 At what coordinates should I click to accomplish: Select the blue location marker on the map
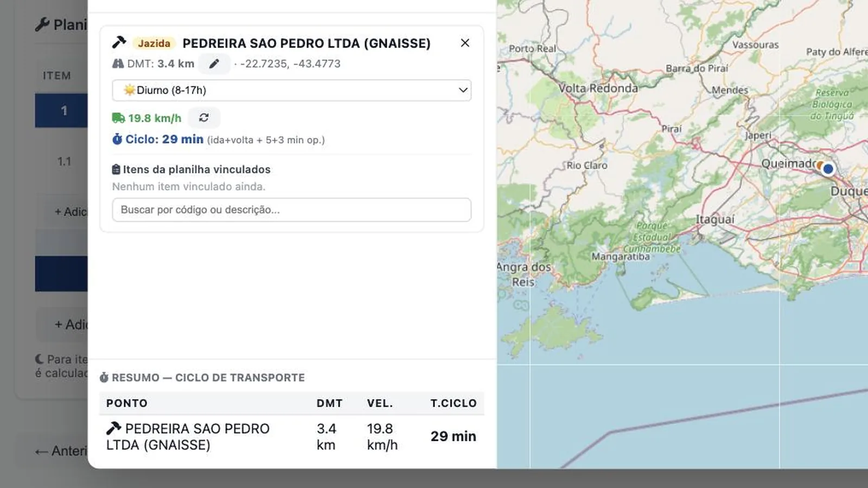828,169
